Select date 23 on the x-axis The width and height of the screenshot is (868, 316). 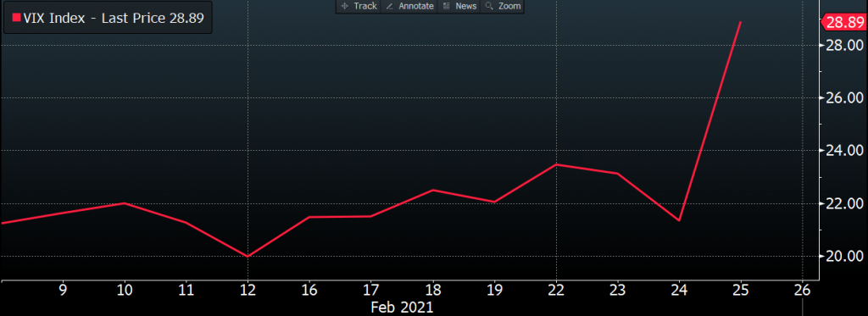point(618,290)
